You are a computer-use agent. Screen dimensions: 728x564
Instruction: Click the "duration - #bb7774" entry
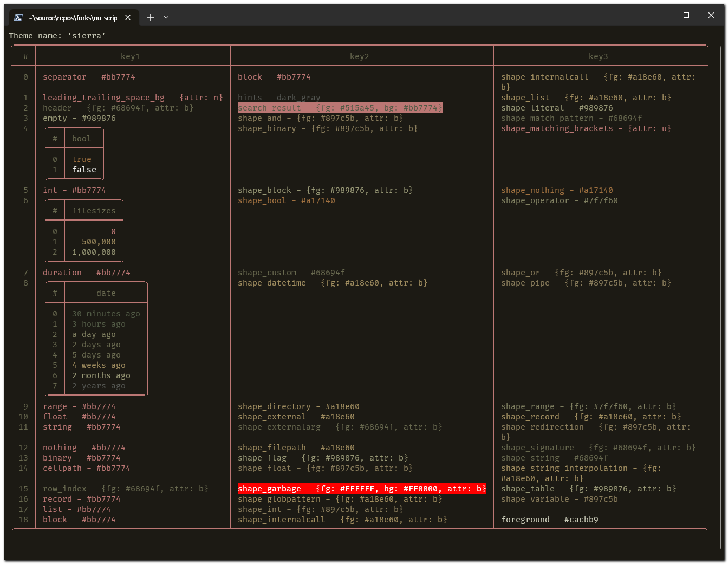click(x=87, y=273)
